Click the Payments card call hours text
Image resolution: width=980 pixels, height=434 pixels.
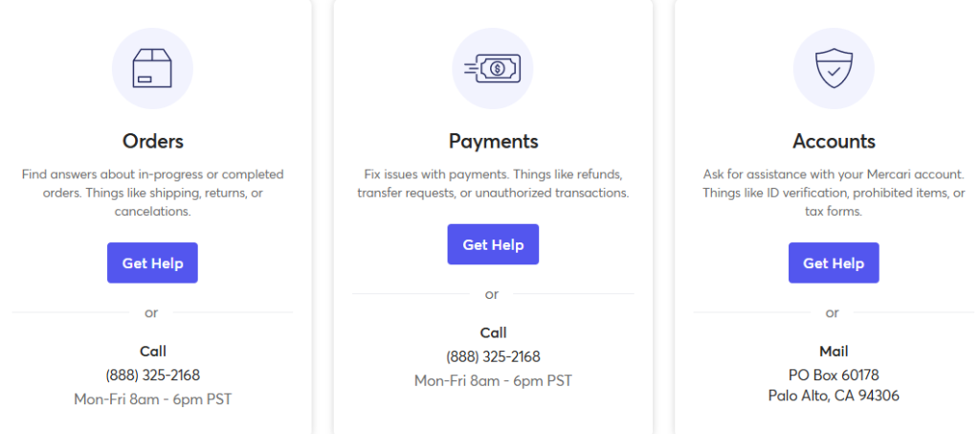coord(493,380)
